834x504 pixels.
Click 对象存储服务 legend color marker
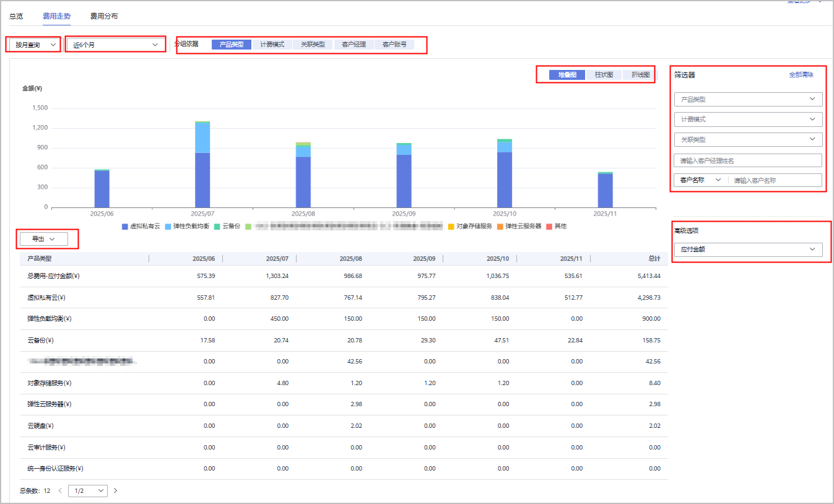tap(451, 227)
